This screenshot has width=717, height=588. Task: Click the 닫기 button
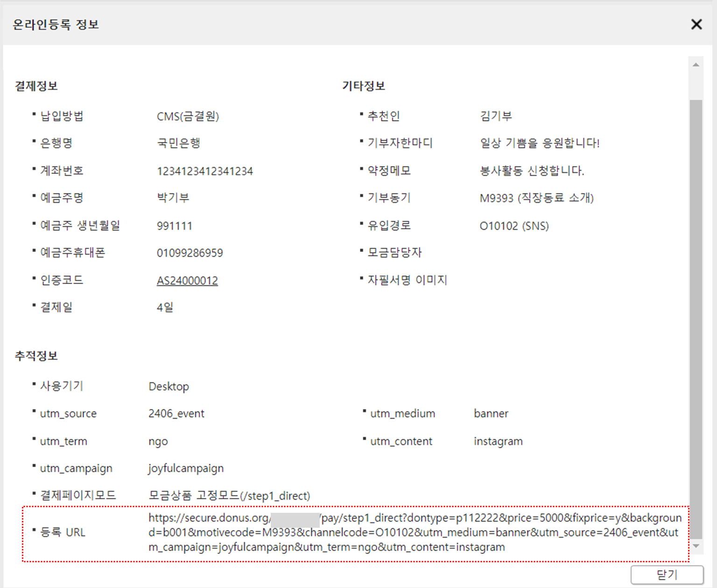pyautogui.click(x=667, y=574)
